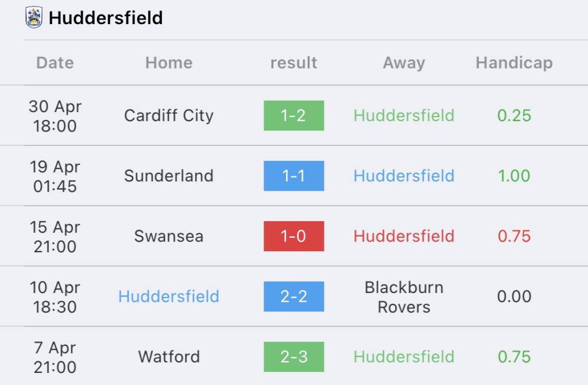
Task: Click the Huddersfield club crest icon
Action: point(34,17)
